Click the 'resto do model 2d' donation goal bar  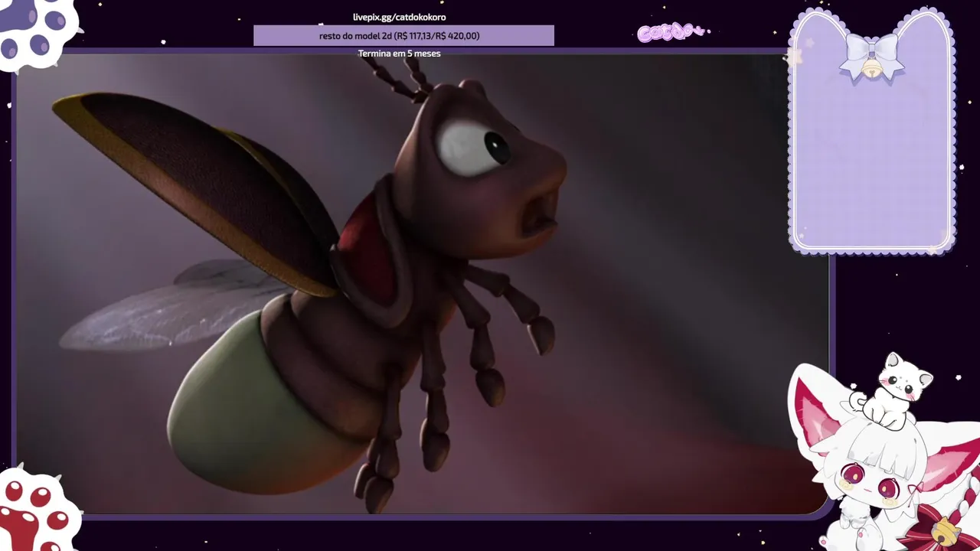click(403, 35)
